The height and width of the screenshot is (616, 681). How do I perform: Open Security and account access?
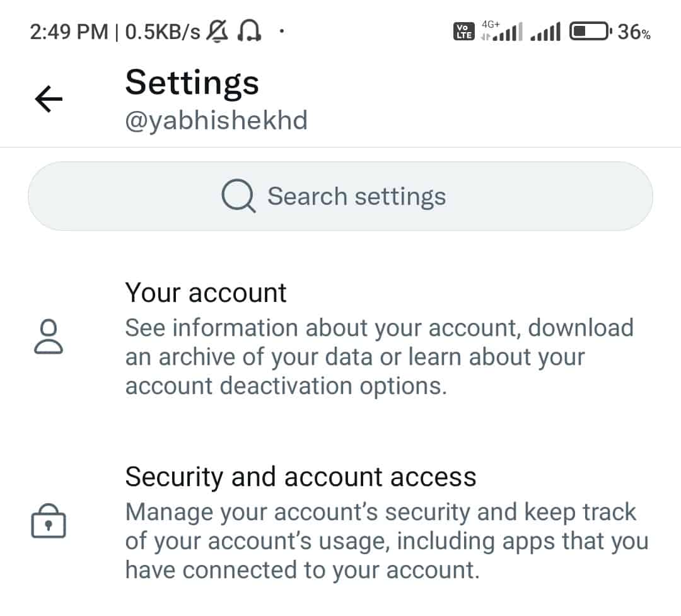[301, 477]
